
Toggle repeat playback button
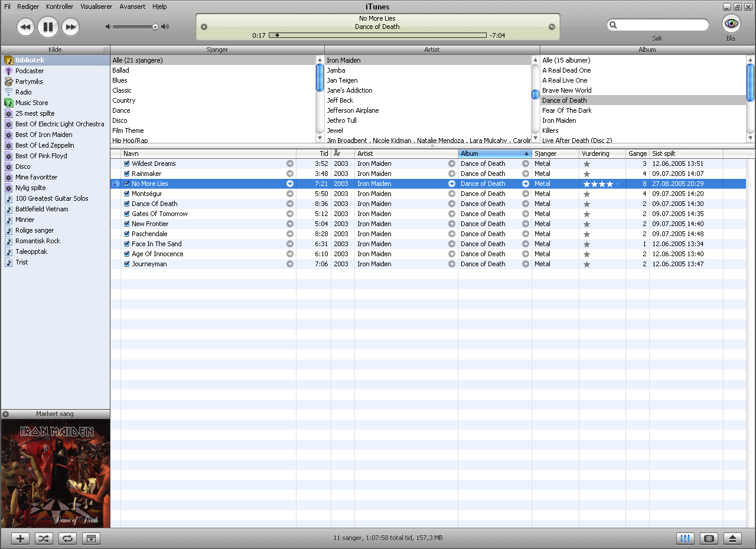[67, 538]
